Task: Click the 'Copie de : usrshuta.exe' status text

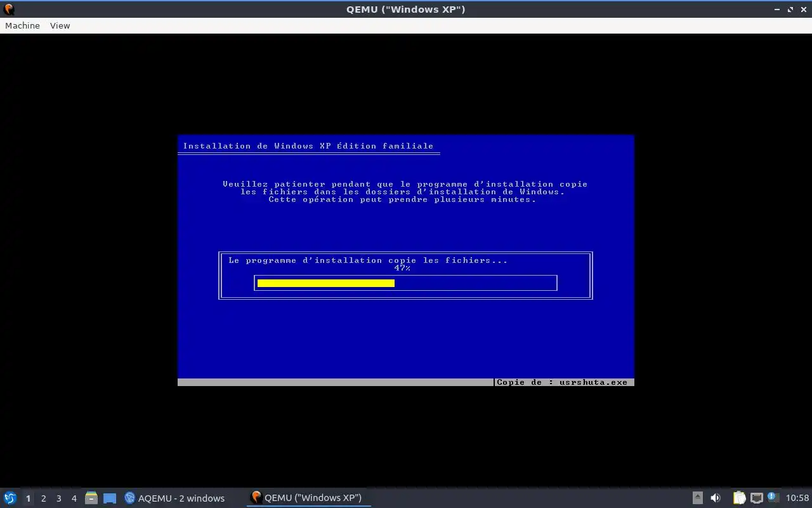Action: pyautogui.click(x=562, y=382)
